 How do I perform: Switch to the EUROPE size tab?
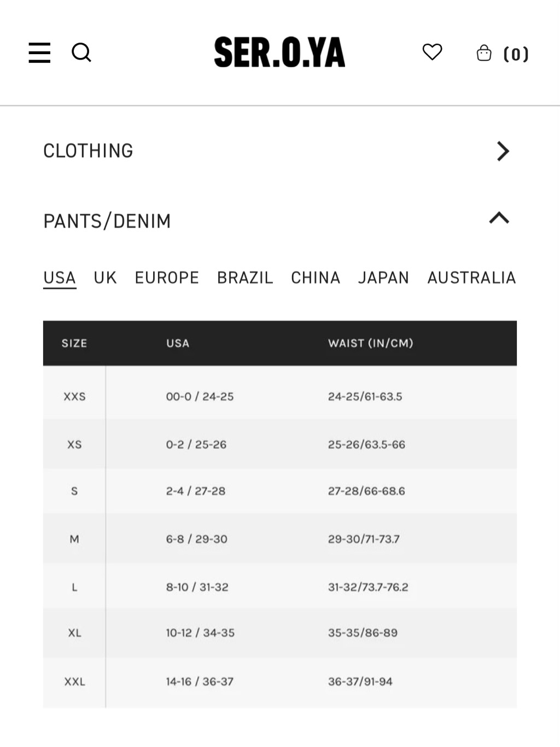(167, 278)
